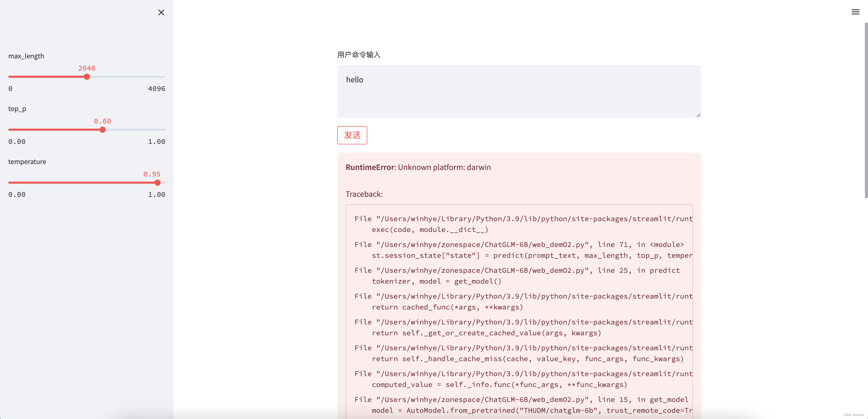Close the sidebar settings panel
The height and width of the screenshot is (419, 868).
(x=161, y=12)
